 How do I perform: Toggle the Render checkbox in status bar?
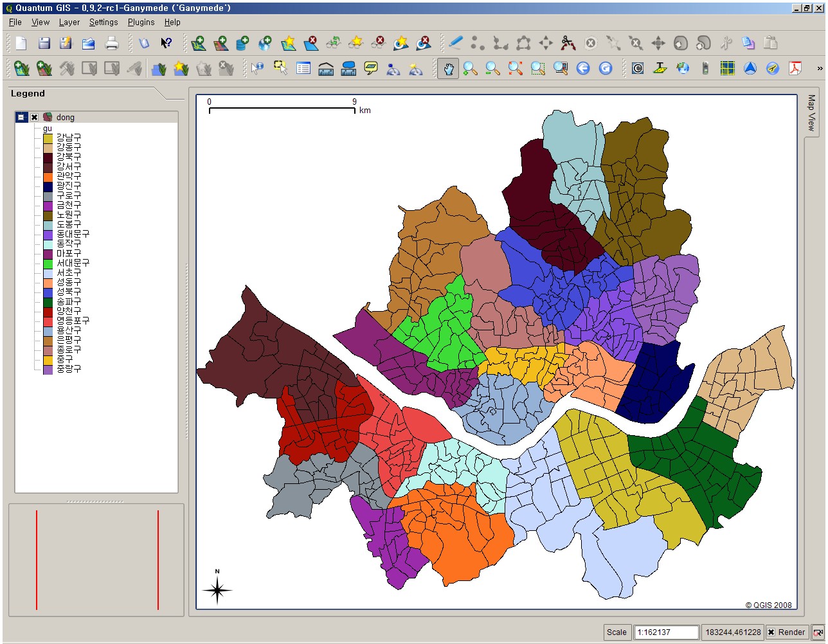(x=771, y=632)
